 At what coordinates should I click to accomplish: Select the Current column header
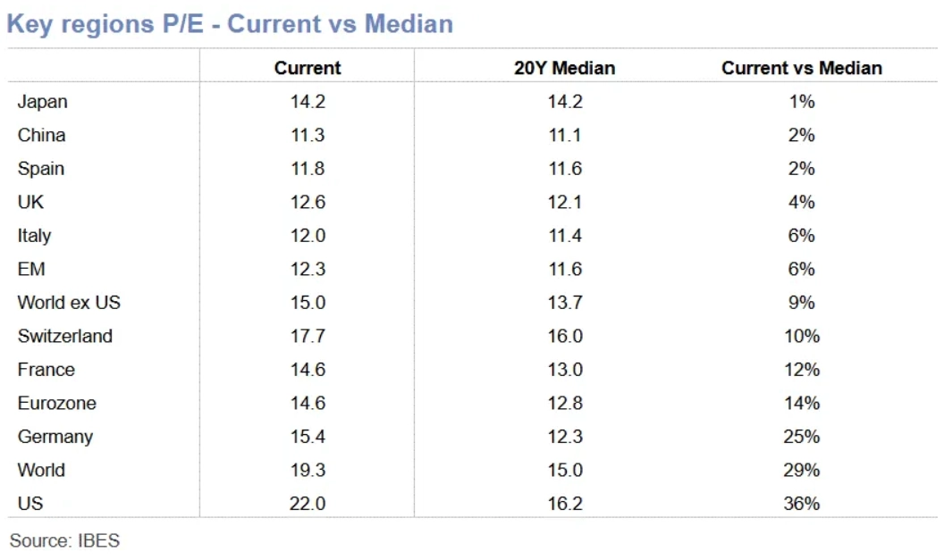tap(308, 68)
